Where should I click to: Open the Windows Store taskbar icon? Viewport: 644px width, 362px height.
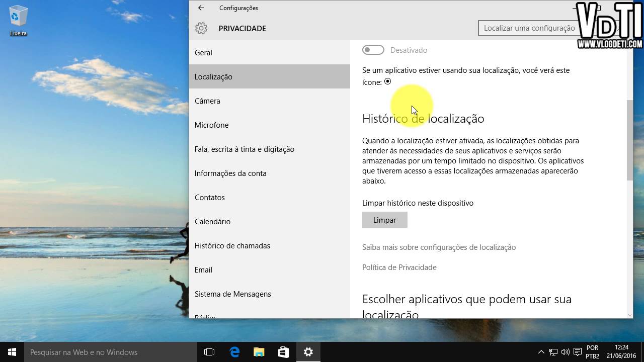coord(283,352)
